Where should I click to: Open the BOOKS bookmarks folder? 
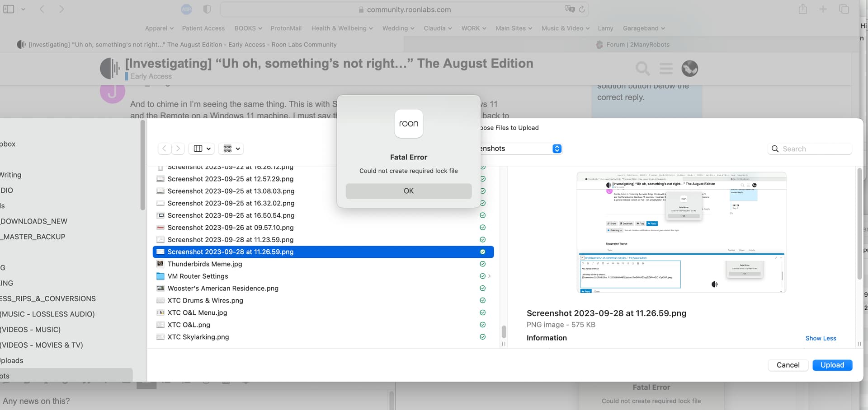tap(248, 28)
